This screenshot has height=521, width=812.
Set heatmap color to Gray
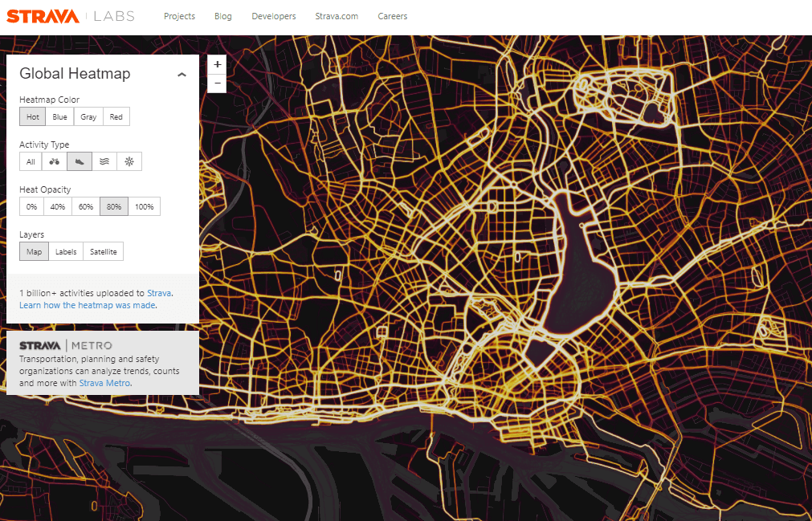[x=88, y=117]
